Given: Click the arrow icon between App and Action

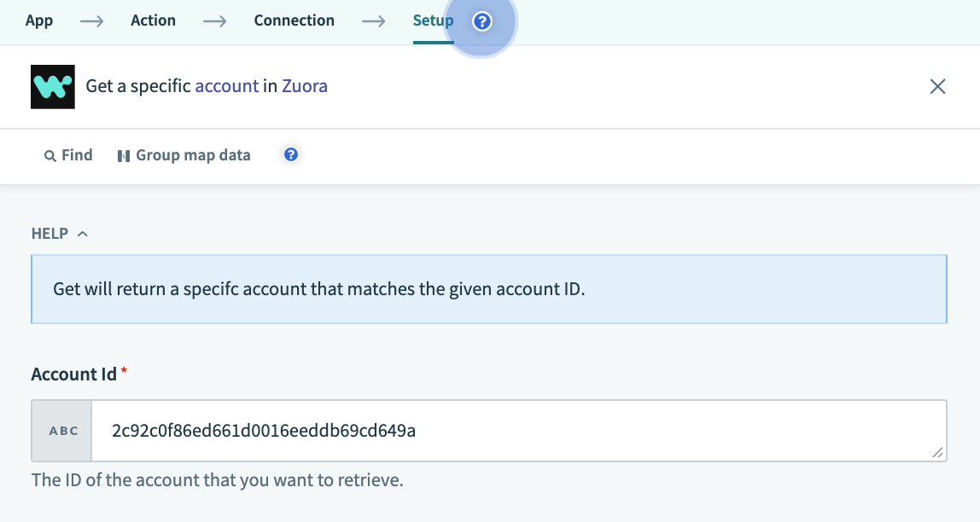Looking at the screenshot, I should click(90, 20).
